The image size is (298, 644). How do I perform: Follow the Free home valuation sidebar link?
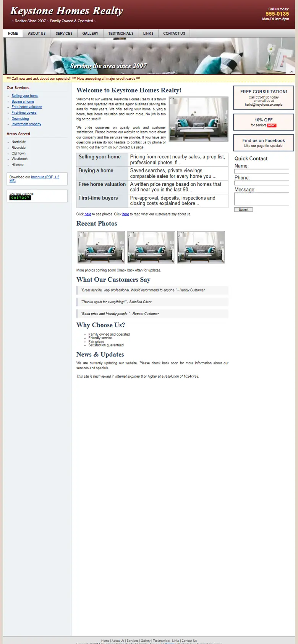27,107
